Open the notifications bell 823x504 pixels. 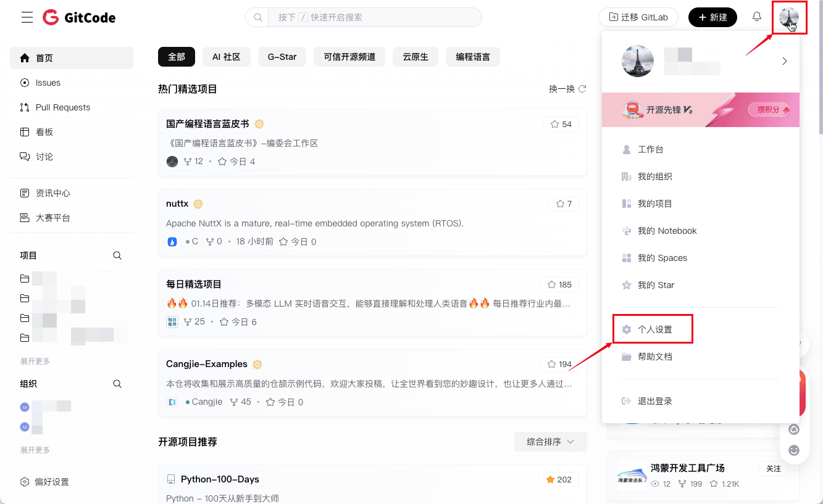(x=756, y=17)
